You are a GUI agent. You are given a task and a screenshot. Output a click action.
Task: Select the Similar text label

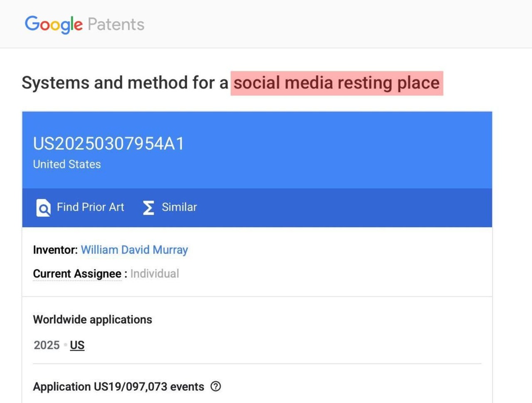179,207
